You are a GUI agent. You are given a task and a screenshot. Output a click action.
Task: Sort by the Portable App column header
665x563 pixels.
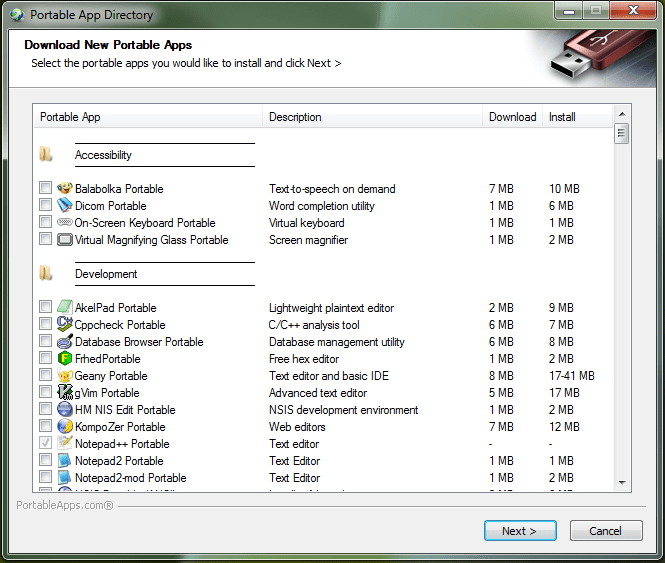coord(148,117)
